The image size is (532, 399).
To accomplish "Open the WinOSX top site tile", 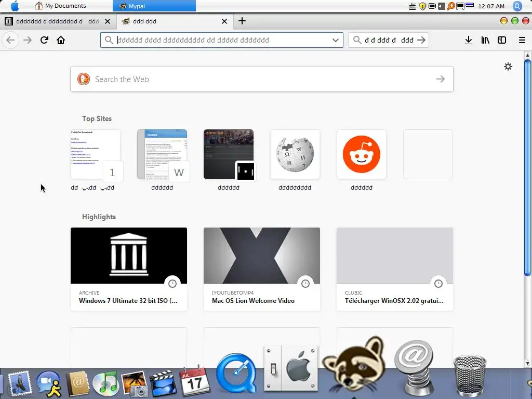I will 162,154.
